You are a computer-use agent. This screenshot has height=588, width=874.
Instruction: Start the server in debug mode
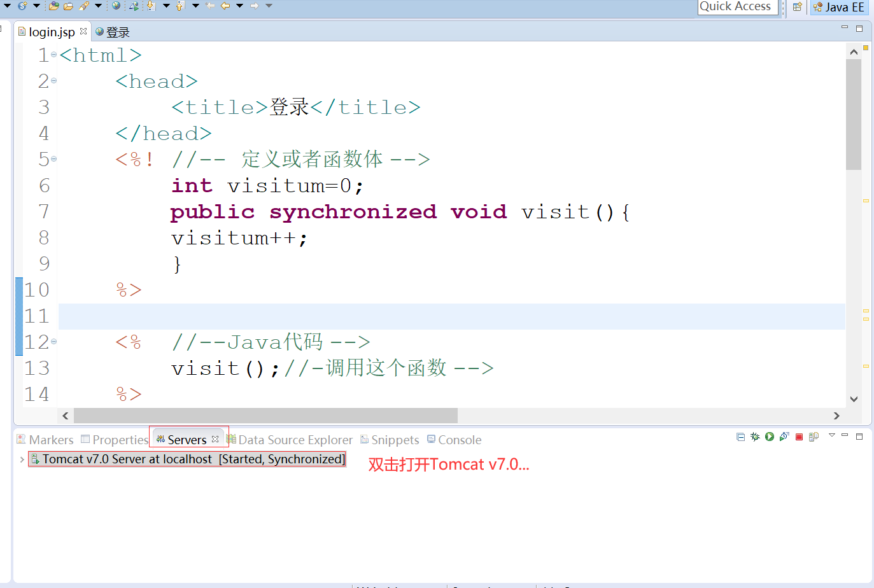755,437
